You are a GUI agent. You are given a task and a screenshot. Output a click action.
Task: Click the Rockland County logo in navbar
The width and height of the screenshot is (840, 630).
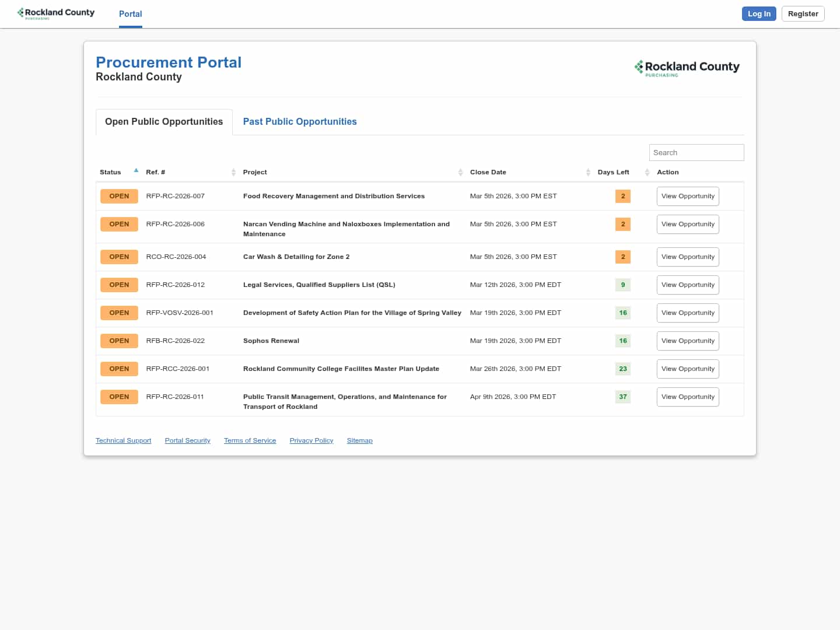pos(56,13)
